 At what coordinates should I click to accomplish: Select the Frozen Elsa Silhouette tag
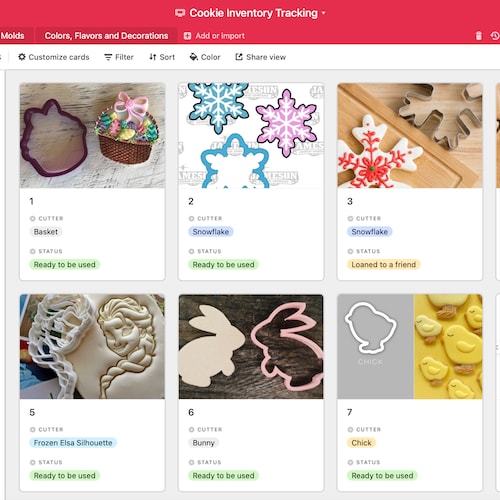point(73,443)
